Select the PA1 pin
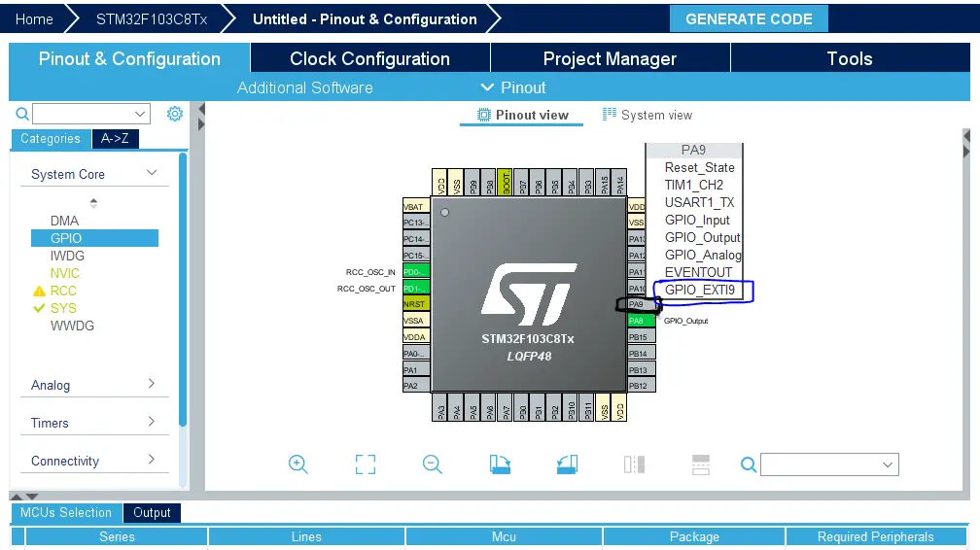The image size is (980, 550). pyautogui.click(x=416, y=370)
